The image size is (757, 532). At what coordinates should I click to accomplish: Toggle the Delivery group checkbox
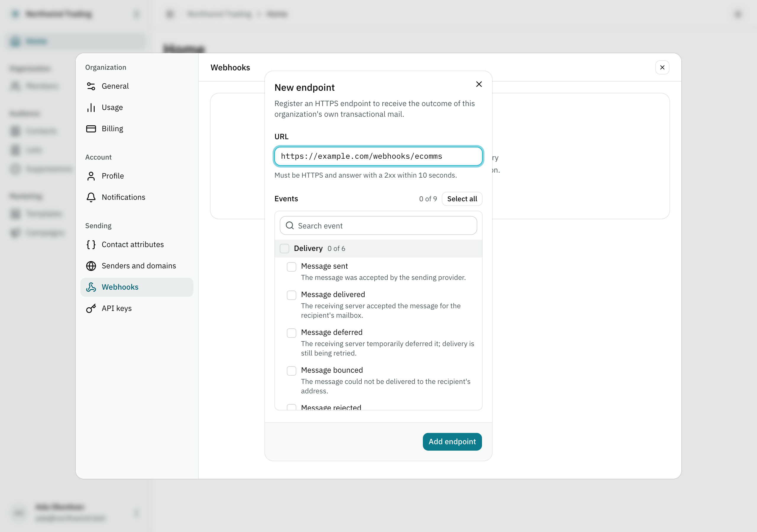point(284,249)
